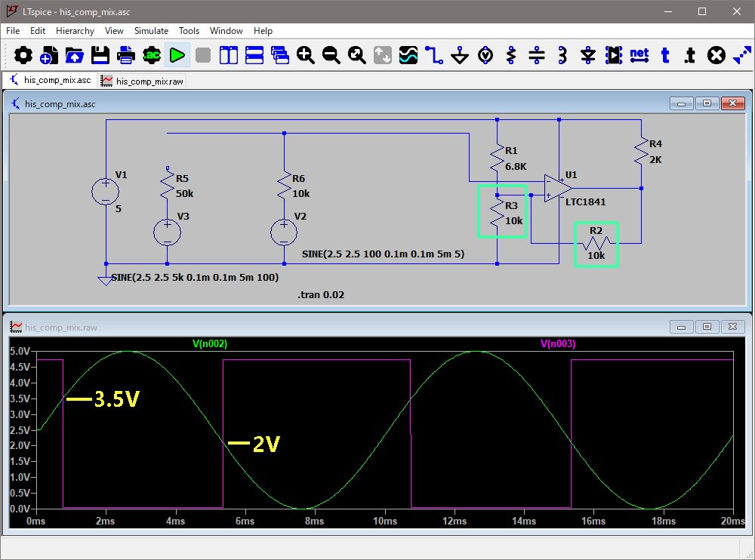Viewport: 755px width, 560px height.
Task: Select the .tran 0.02 directive
Action: click(321, 294)
